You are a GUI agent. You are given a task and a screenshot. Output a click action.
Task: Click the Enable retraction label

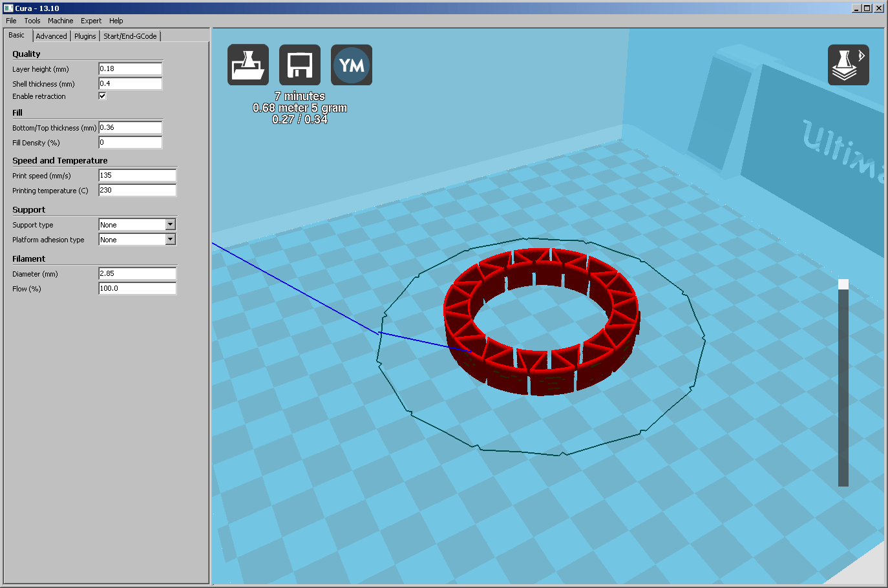click(x=39, y=96)
